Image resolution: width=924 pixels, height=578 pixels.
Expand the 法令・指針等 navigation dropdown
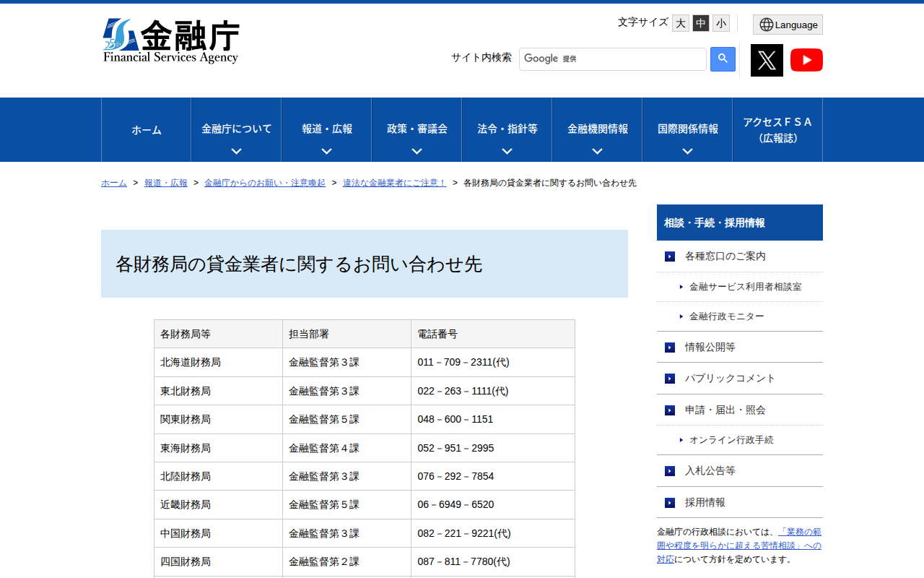507,151
